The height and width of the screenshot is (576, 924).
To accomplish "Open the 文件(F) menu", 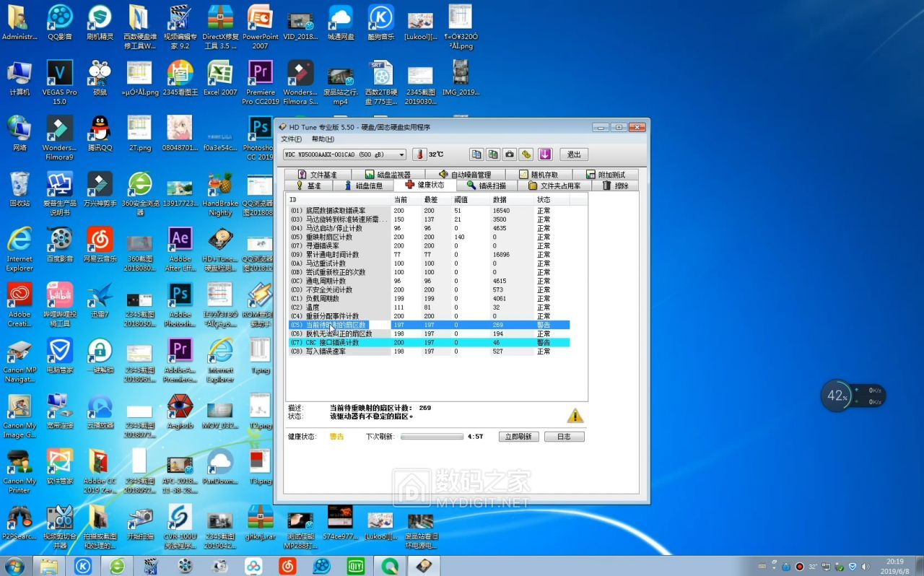I will pos(292,139).
